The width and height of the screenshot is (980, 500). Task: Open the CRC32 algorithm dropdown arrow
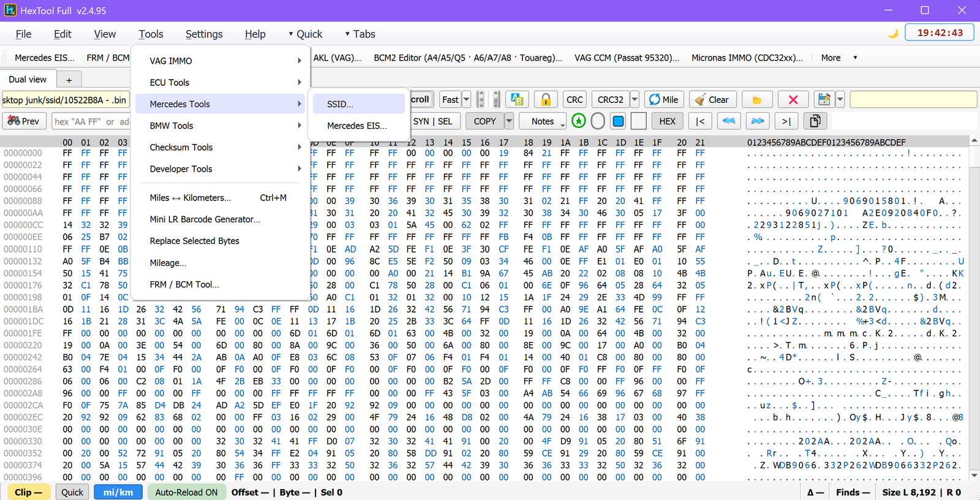tap(634, 99)
